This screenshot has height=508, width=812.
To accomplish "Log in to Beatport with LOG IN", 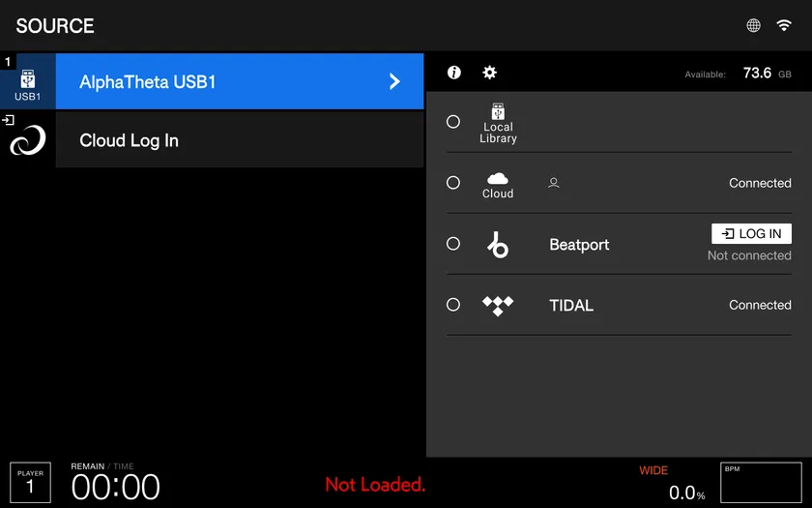I will pos(751,234).
